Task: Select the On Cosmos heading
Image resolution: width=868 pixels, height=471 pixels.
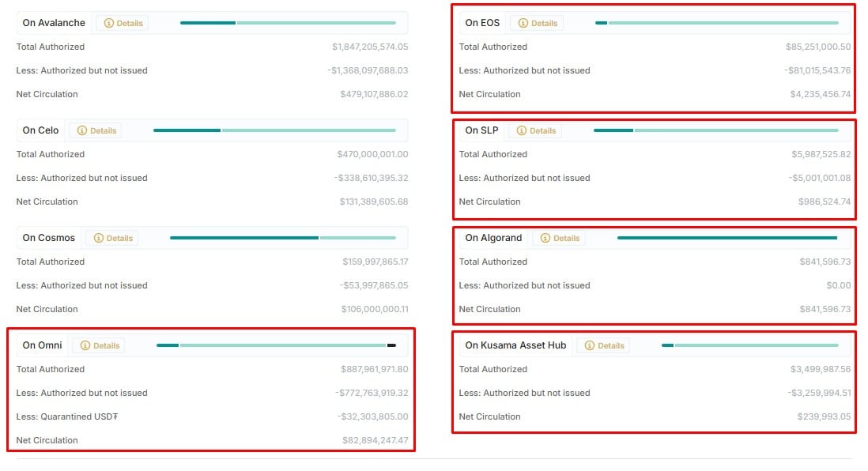Action: 49,238
